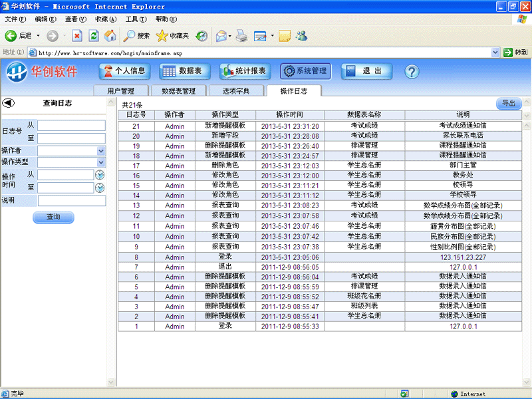Click the left query panel scroll down arrow
Screen dimensions: 532x399
tap(111, 382)
